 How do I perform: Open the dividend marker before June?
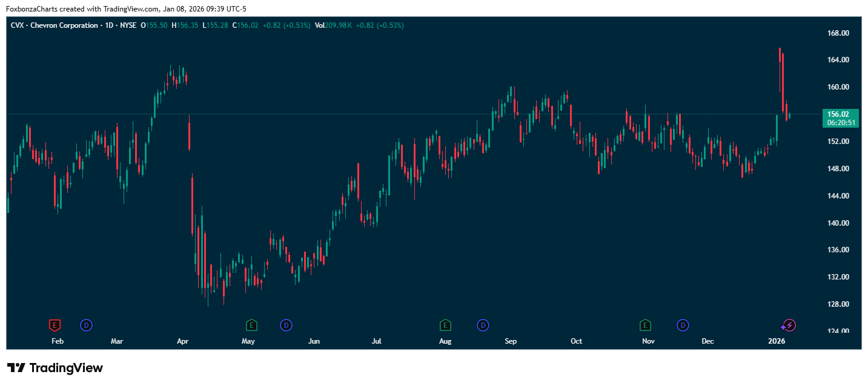pos(286,325)
